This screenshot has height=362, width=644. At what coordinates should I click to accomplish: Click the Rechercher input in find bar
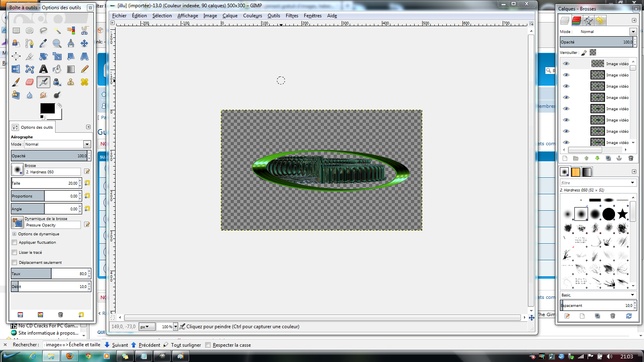[72, 345]
